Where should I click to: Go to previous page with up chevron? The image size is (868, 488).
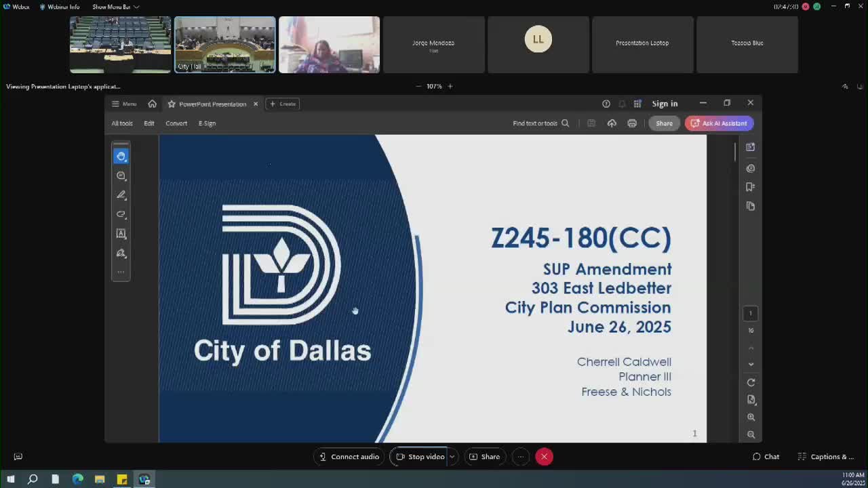[x=751, y=348]
